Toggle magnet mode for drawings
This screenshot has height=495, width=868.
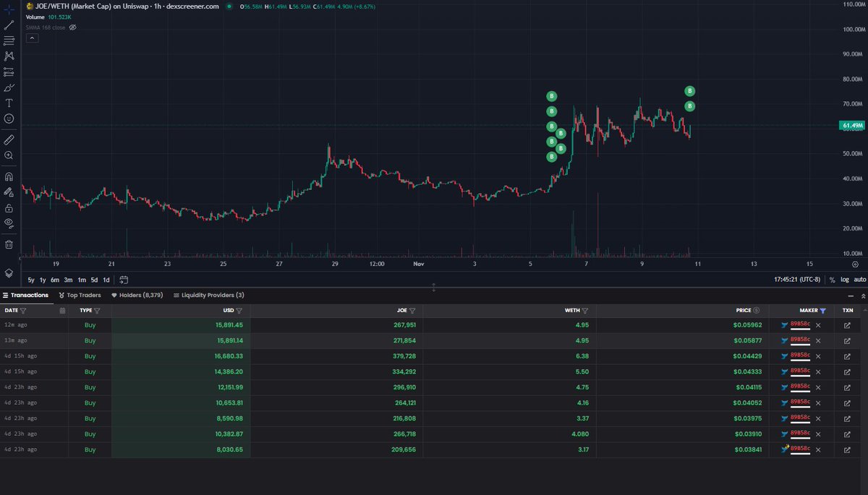tap(9, 176)
